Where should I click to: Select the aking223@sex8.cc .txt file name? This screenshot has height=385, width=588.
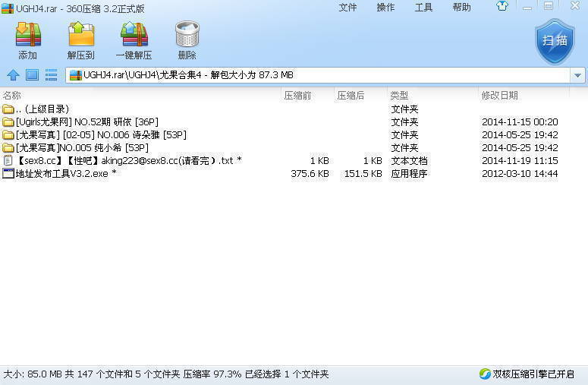click(x=129, y=160)
